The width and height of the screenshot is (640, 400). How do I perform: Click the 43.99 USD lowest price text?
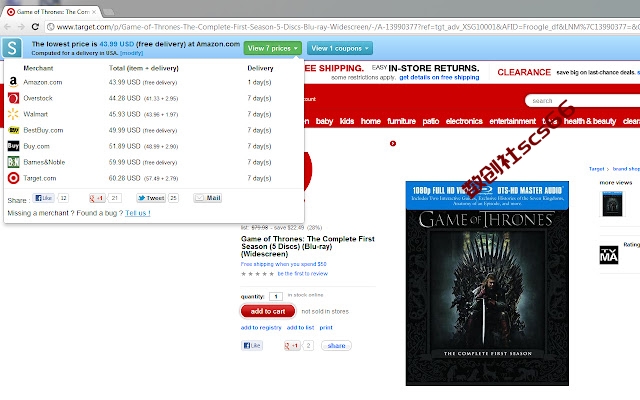tap(116, 44)
